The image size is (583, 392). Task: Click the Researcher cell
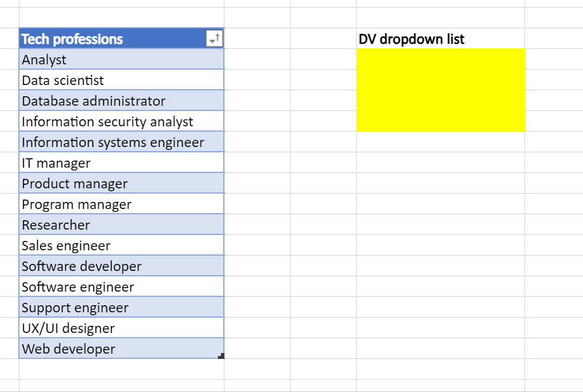121,225
